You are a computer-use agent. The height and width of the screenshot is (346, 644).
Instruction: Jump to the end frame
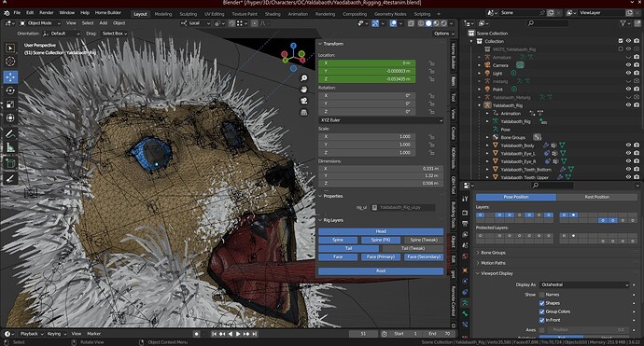click(255, 334)
